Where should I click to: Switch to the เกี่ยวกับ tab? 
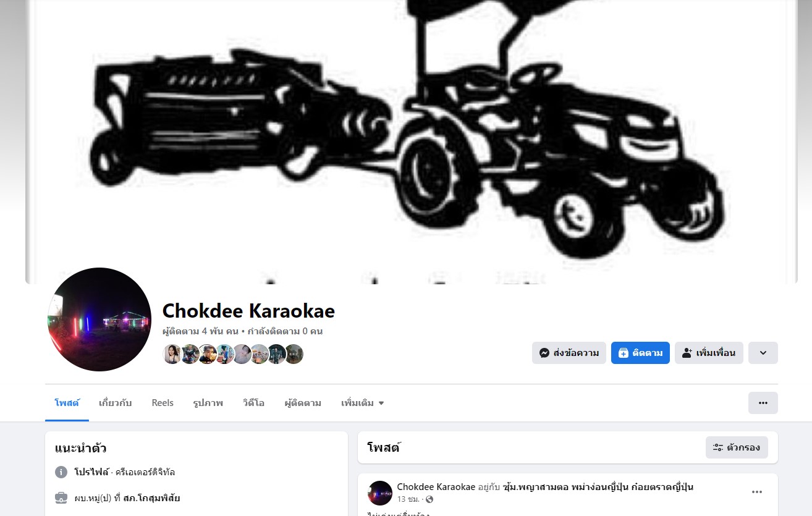pos(116,403)
